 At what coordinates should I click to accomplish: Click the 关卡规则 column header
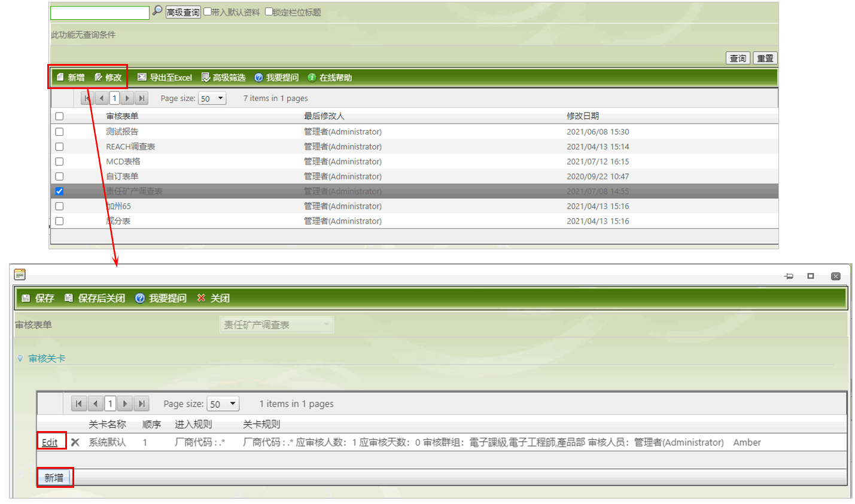261,424
